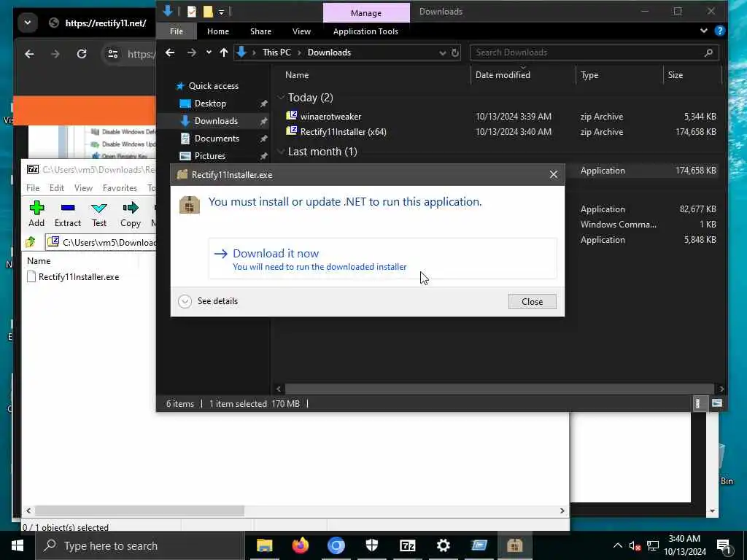Open the View ribbon tab in Explorer
Viewport: 747px width, 560px height.
click(x=301, y=31)
